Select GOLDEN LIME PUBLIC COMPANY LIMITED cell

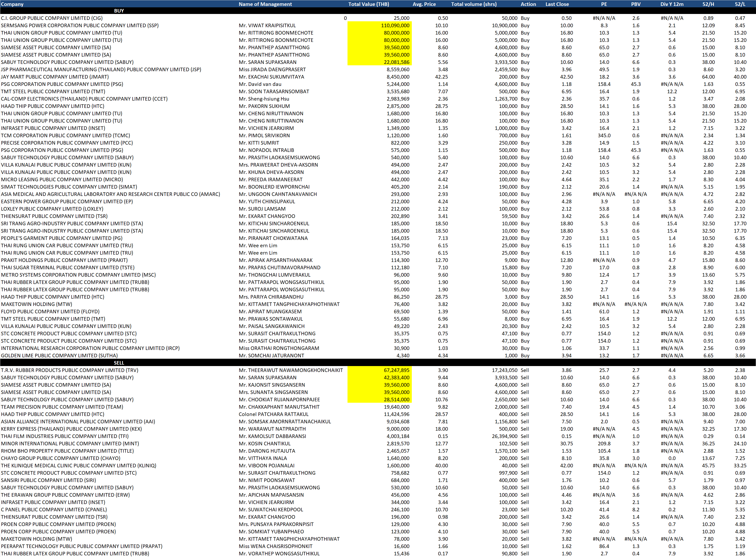59,355
